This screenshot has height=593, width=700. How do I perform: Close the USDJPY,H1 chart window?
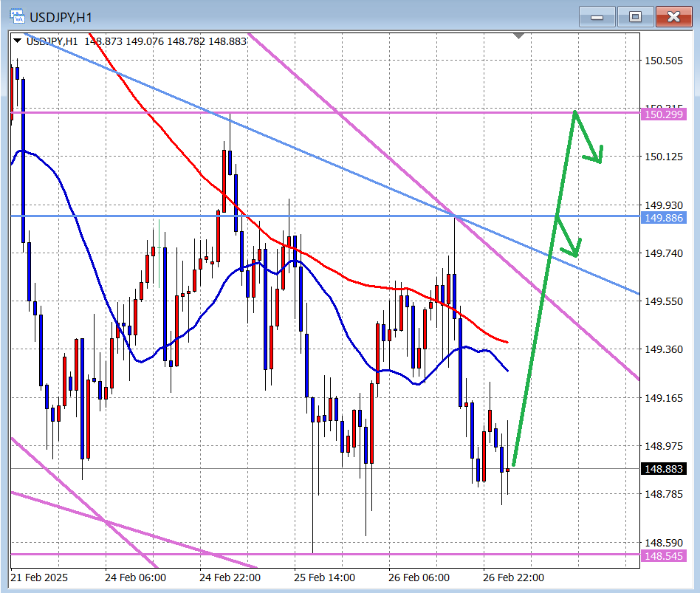click(x=673, y=16)
